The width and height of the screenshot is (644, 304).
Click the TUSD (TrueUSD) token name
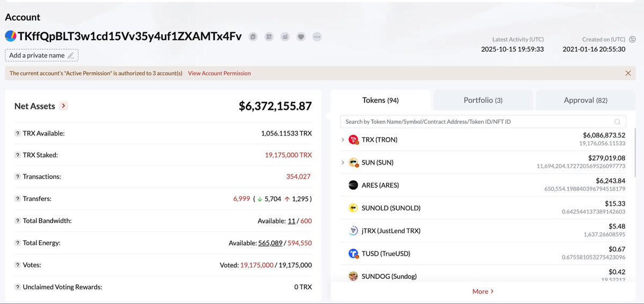(386, 253)
